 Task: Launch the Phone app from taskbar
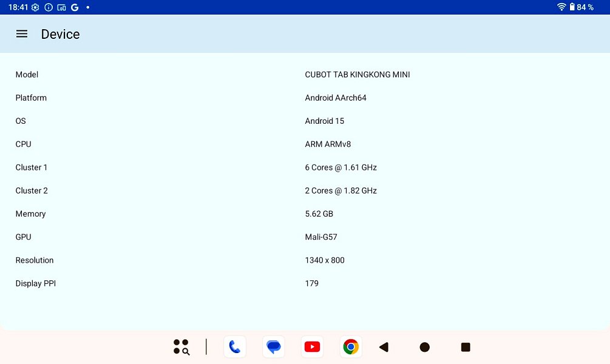pos(235,347)
